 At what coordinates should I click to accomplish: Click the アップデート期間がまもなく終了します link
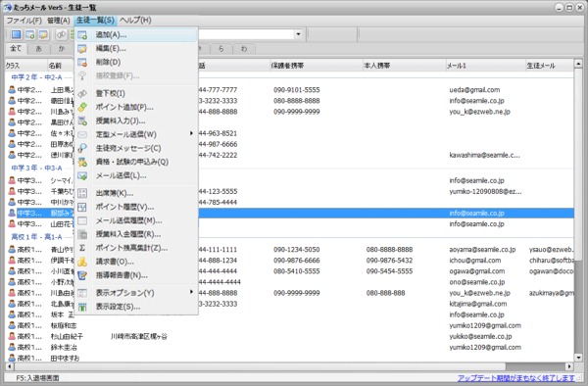tap(516, 378)
